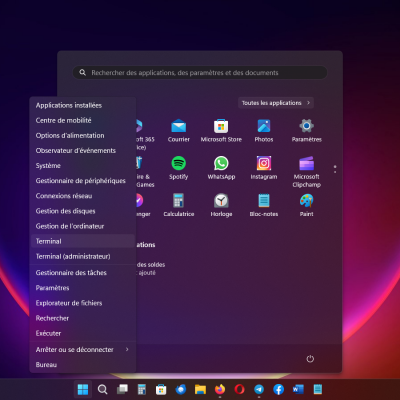The width and height of the screenshot is (400, 400).
Task: Click the power button in Start menu
Action: click(x=310, y=359)
